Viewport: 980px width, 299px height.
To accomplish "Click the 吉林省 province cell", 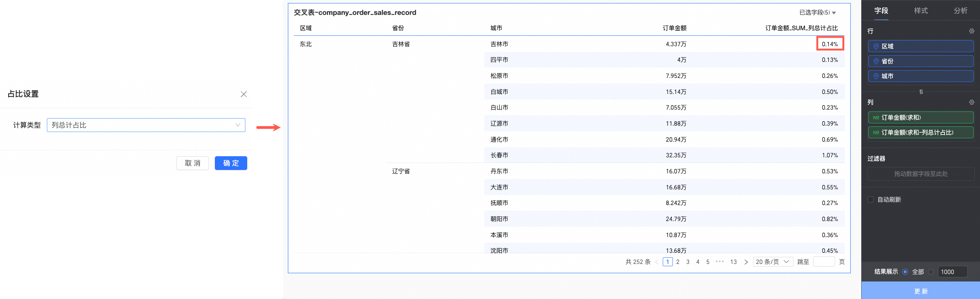I will (401, 44).
